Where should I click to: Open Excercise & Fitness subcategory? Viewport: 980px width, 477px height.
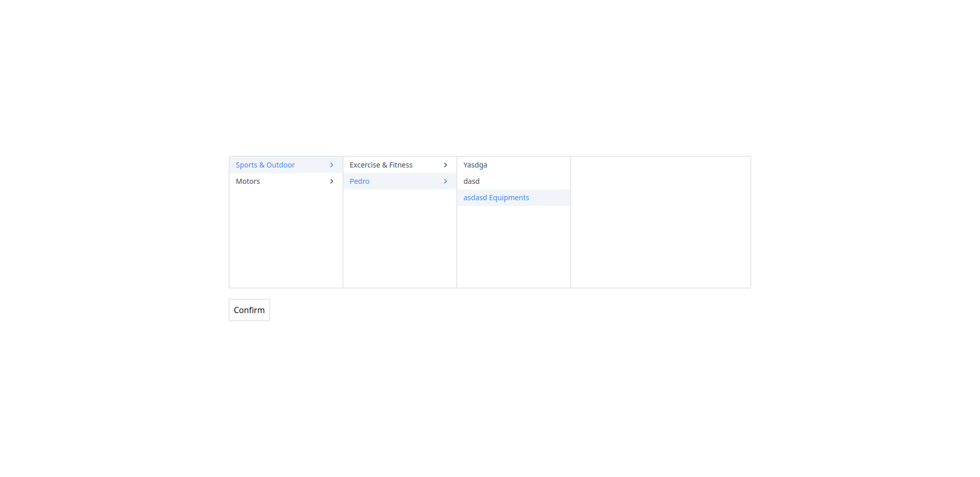tap(400, 165)
